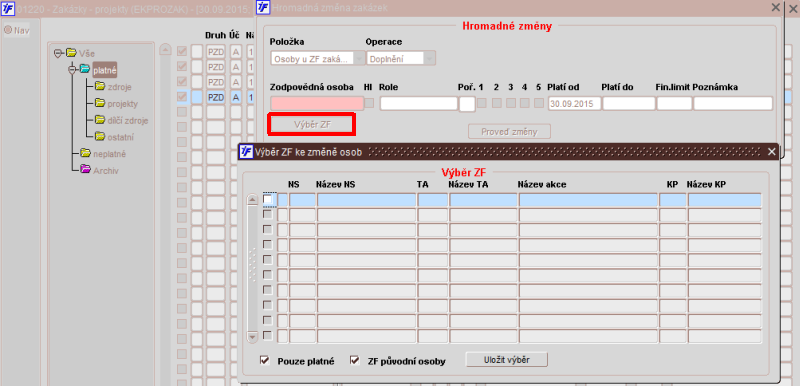Toggle order checkbox 5
This screenshot has height=386, width=800.
pos(539,103)
